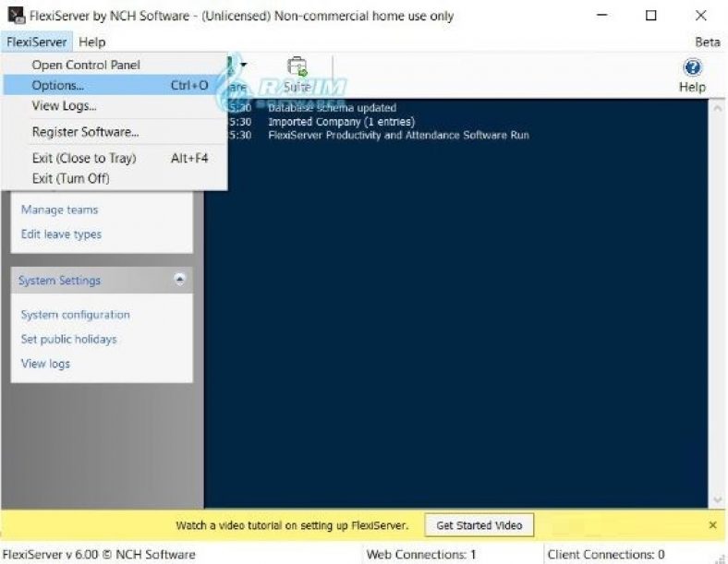Screen dimensions: 728x564
Task: Open System configuration link
Action: 75,315
